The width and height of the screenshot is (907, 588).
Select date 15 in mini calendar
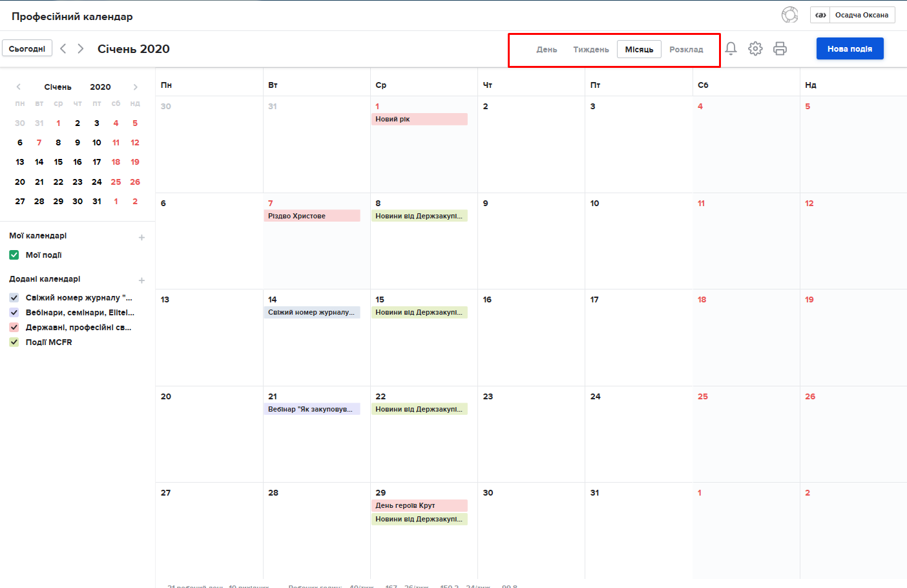pos(58,162)
